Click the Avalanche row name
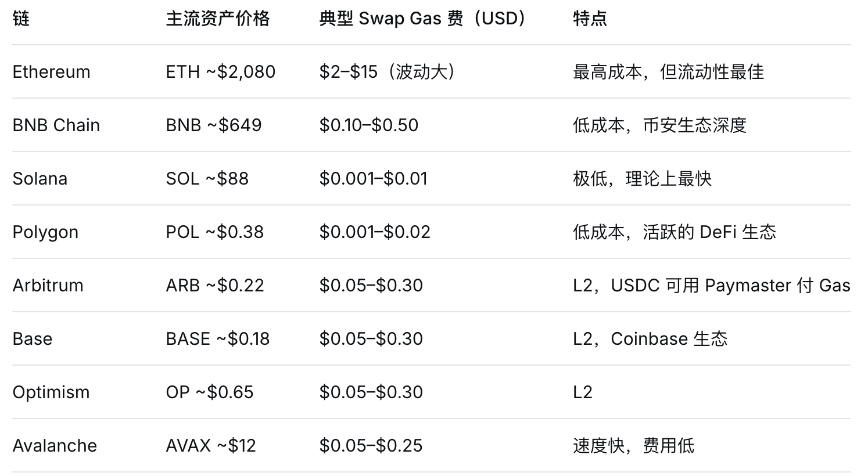The height and width of the screenshot is (476, 868). pos(55,446)
